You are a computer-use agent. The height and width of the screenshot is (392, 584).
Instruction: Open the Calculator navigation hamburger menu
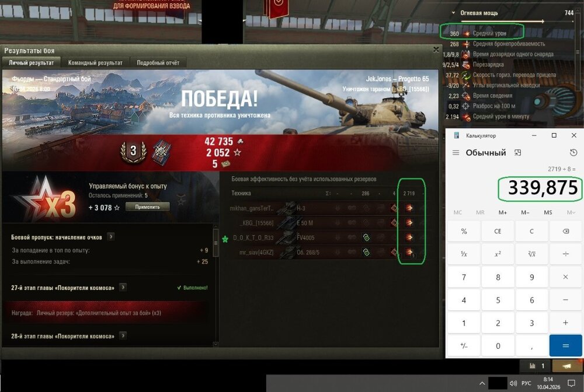[x=456, y=153]
